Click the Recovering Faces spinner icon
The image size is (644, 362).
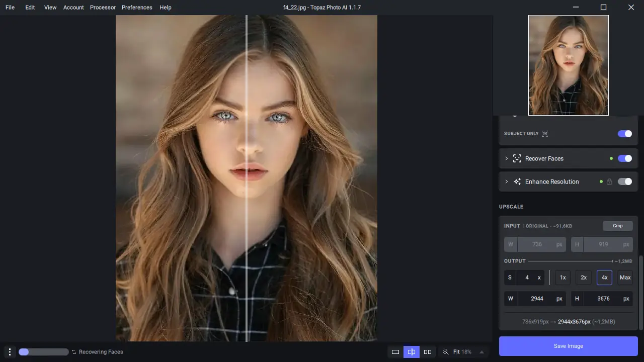tap(74, 352)
